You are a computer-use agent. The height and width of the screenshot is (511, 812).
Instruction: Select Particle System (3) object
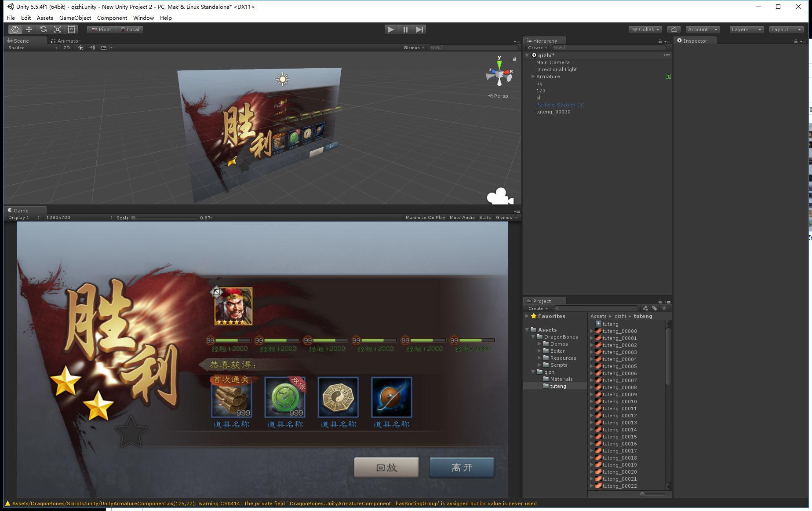tap(560, 105)
